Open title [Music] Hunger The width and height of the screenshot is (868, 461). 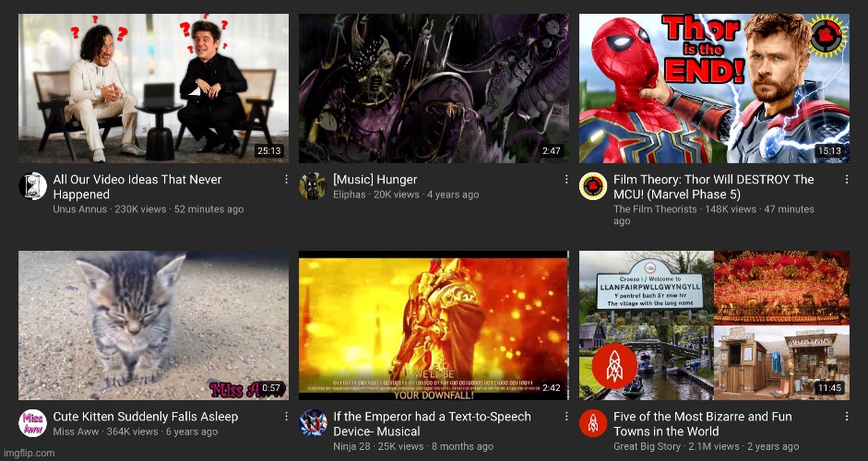point(375,179)
